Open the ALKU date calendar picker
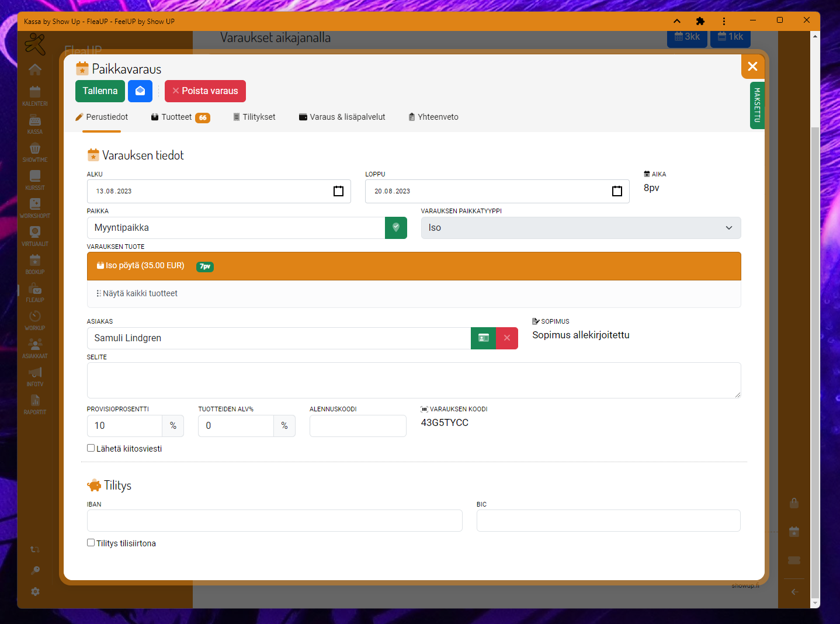 point(338,191)
